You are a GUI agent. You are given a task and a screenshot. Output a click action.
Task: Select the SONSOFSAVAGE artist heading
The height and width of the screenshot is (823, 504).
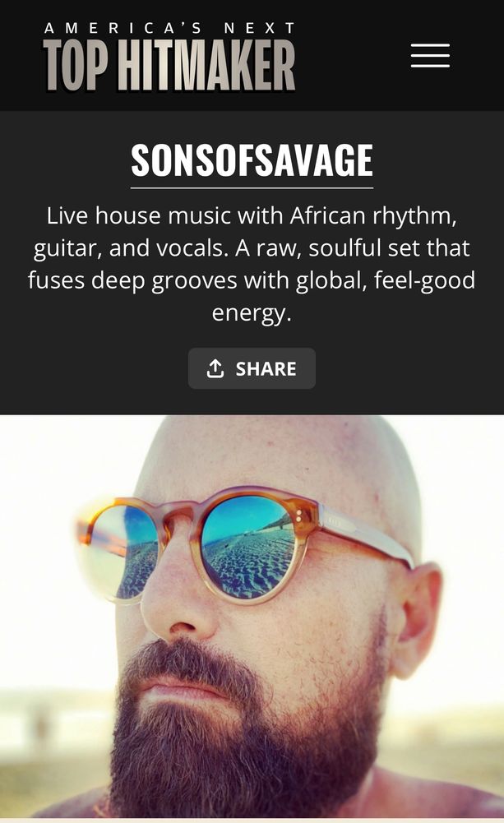pyautogui.click(x=252, y=160)
